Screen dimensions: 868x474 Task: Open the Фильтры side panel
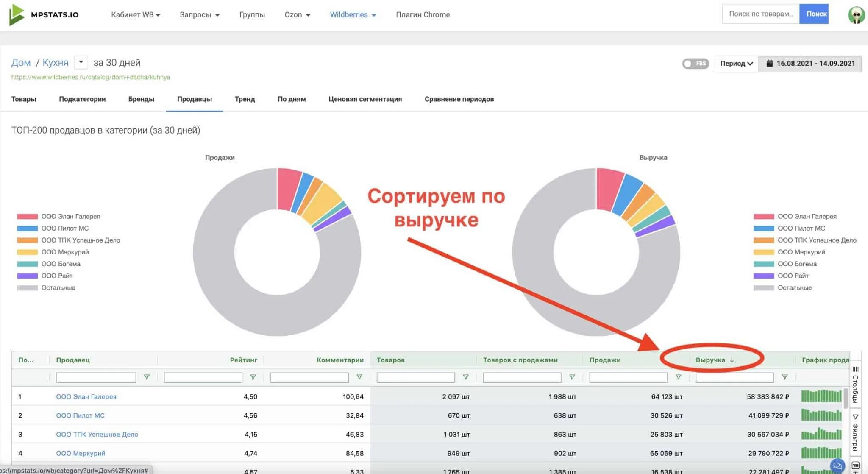pos(855,432)
